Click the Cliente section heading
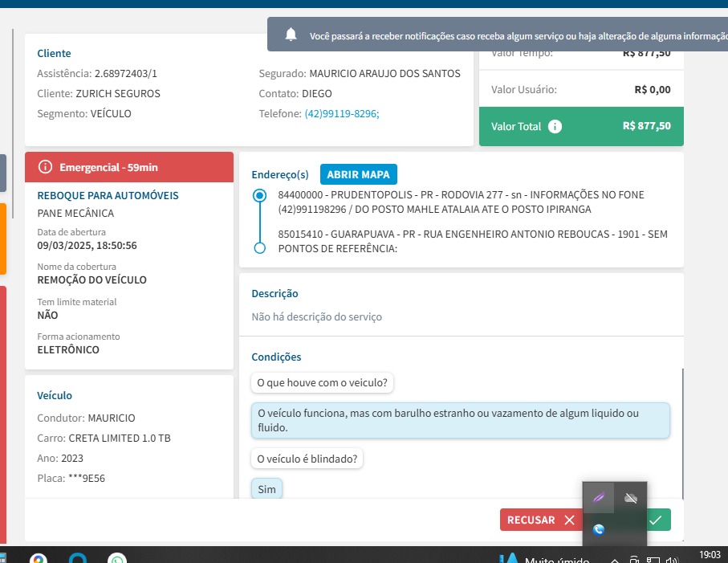 coord(55,54)
